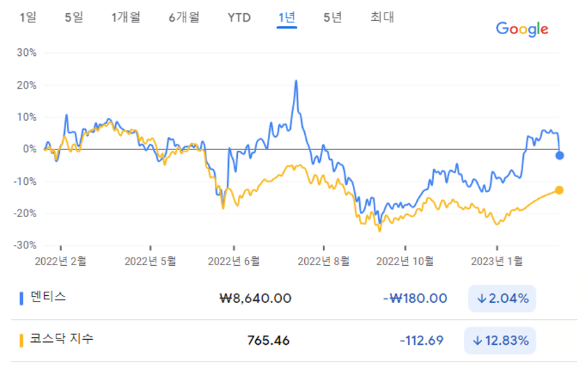Click the yellow 코스닥 지수 color bar
Image resolution: width=588 pixels, height=372 pixels.
(x=21, y=340)
